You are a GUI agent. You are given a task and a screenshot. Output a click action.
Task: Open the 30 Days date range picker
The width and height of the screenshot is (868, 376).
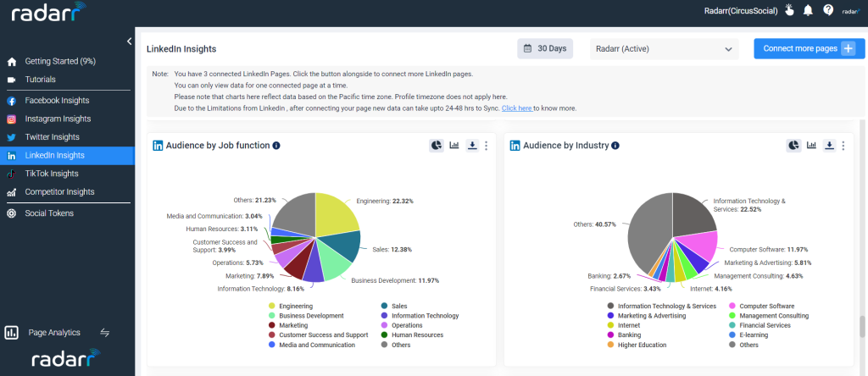pyautogui.click(x=545, y=48)
